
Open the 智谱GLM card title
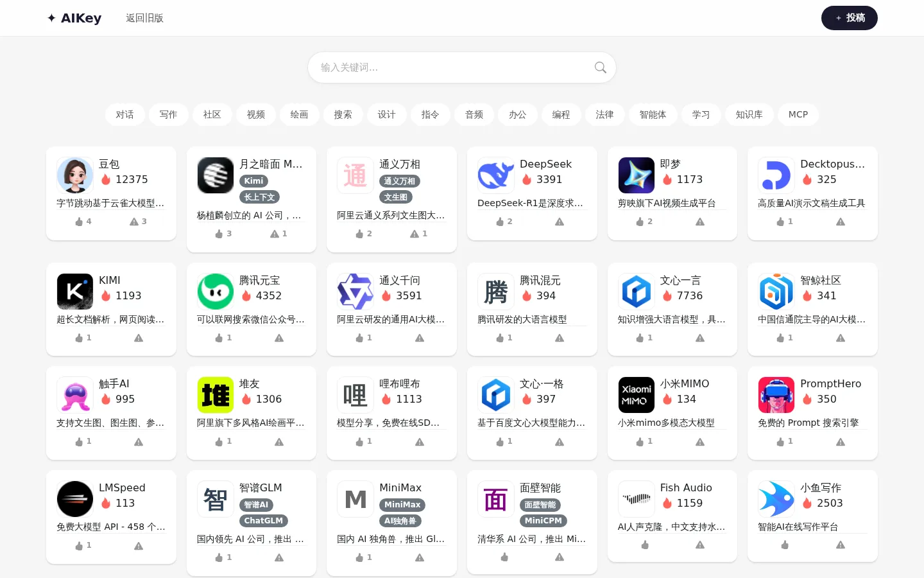point(261,488)
